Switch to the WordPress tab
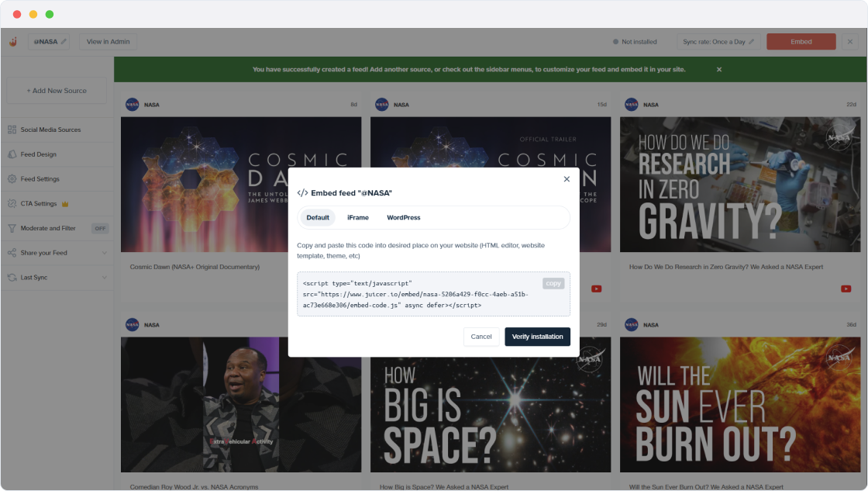Screen dimensions: 868x491 403,218
